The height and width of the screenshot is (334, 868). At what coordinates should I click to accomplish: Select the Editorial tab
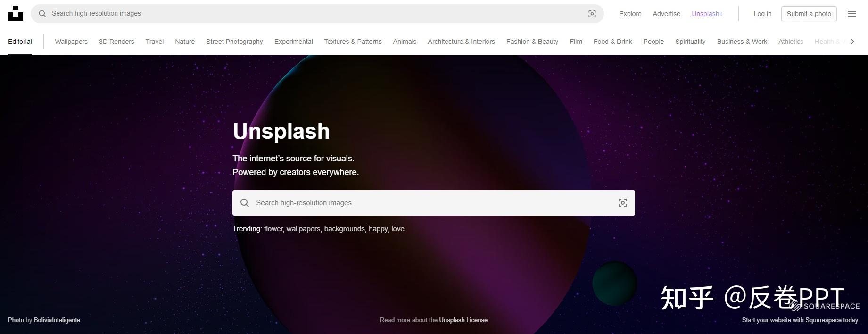(20, 42)
